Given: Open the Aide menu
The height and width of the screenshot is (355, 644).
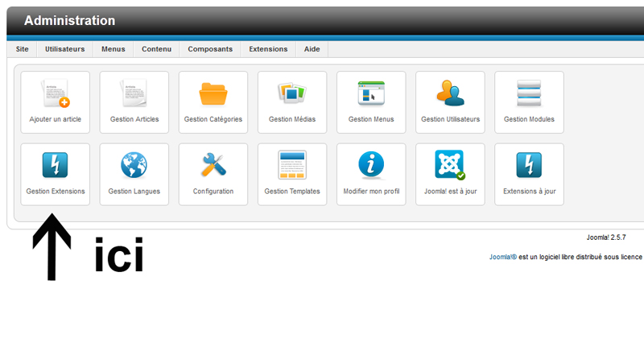Looking at the screenshot, I should tap(312, 49).
